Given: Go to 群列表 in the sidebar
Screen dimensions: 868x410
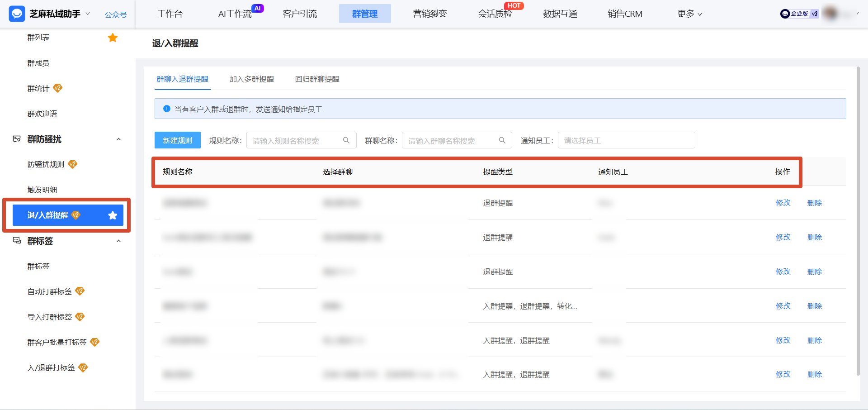Looking at the screenshot, I should coord(38,38).
